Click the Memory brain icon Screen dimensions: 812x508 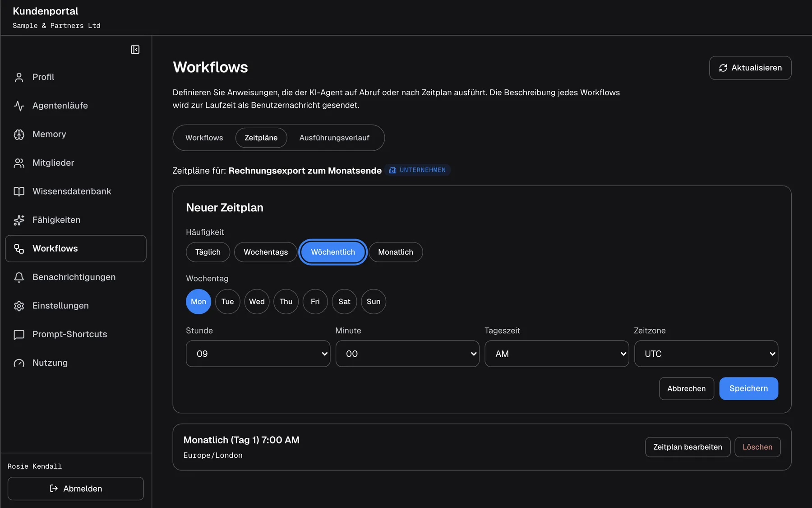[x=19, y=134]
